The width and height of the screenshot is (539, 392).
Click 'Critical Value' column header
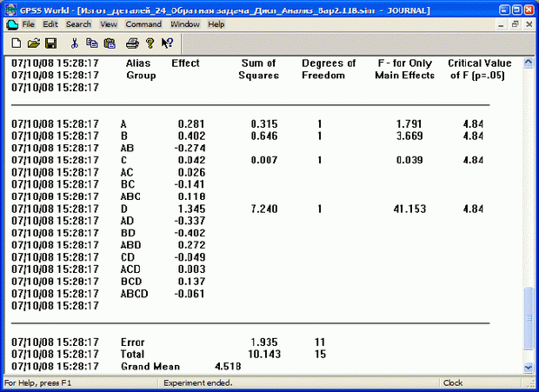[480, 63]
